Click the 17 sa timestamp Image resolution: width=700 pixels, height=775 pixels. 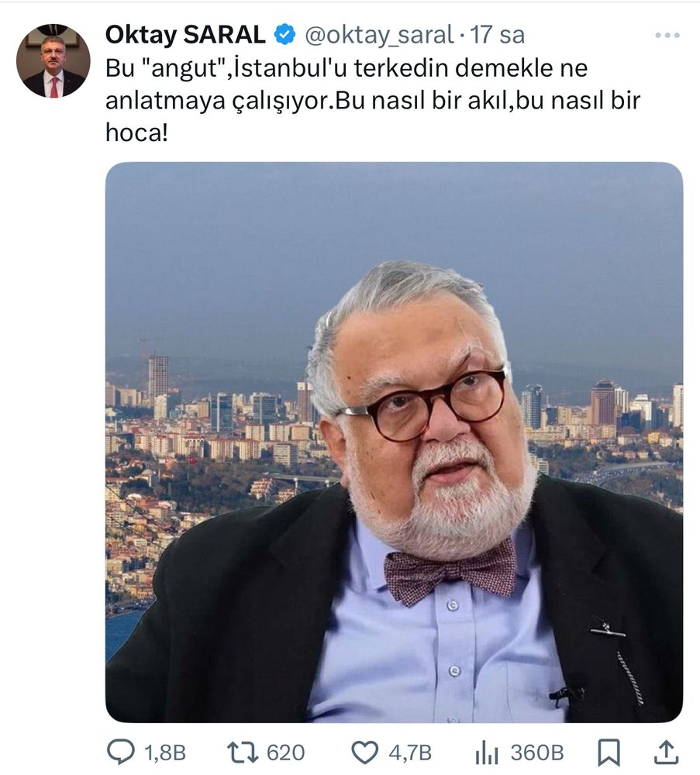click(x=498, y=35)
